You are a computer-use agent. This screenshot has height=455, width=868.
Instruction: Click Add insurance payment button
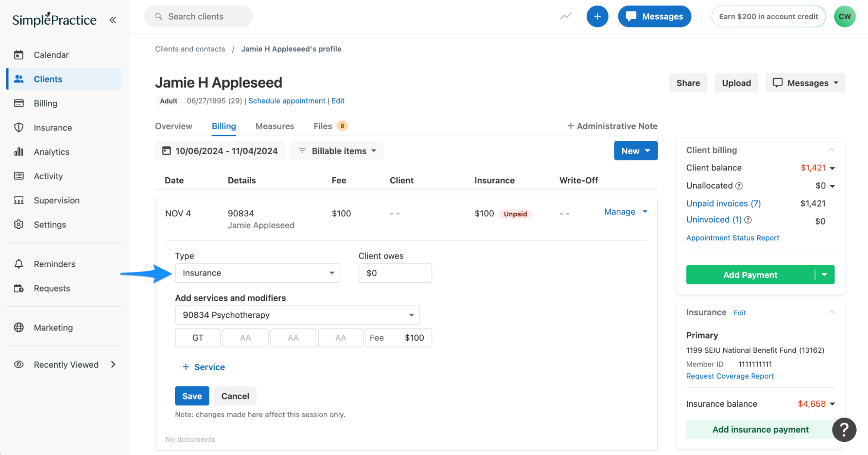pyautogui.click(x=760, y=429)
